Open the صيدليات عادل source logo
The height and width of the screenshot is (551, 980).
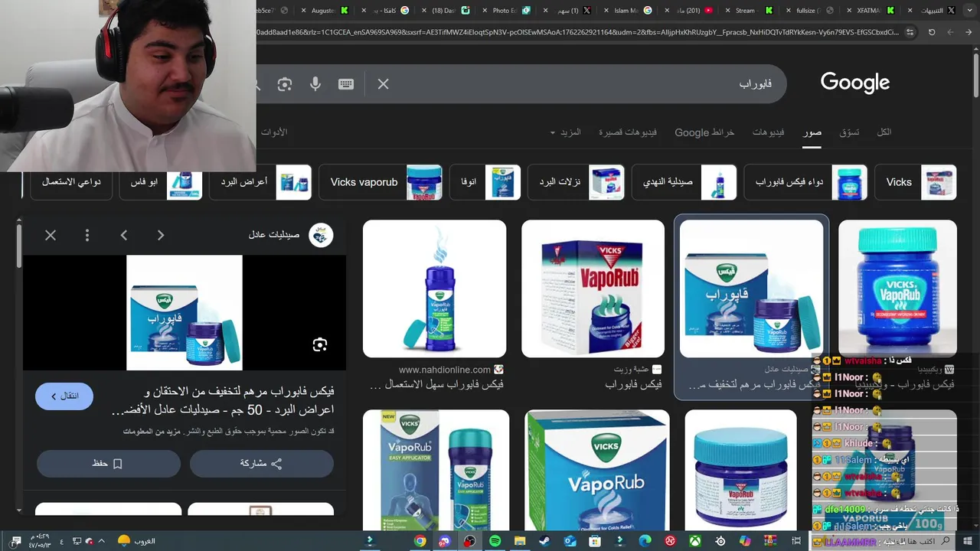click(x=321, y=235)
